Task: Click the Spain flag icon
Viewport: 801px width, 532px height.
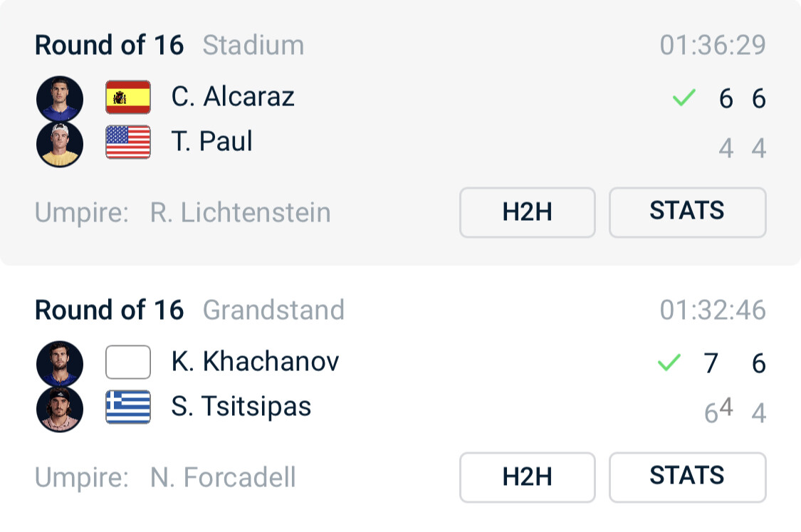Action: click(128, 98)
